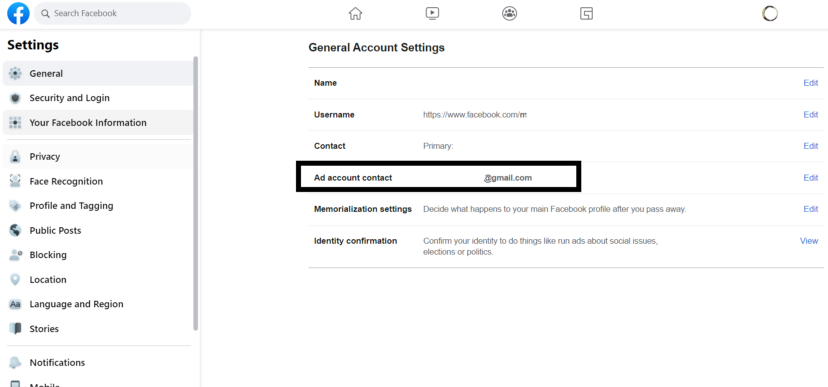Edit the Ad account contact row
Image resolution: width=828 pixels, height=387 pixels.
[811, 178]
